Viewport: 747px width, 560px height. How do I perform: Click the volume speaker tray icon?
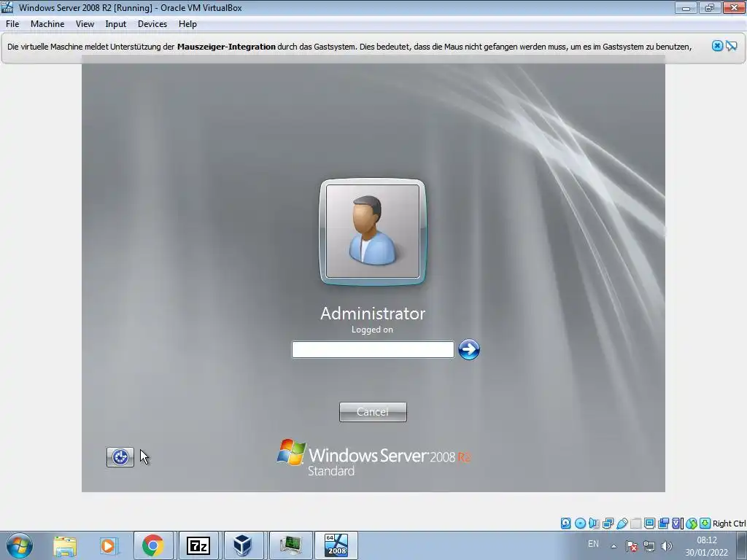[x=667, y=546]
